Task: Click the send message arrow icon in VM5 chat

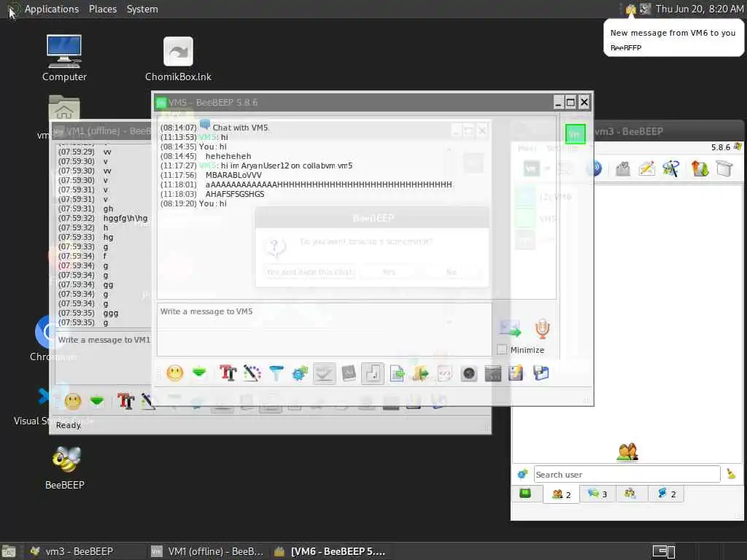Action: click(x=510, y=329)
